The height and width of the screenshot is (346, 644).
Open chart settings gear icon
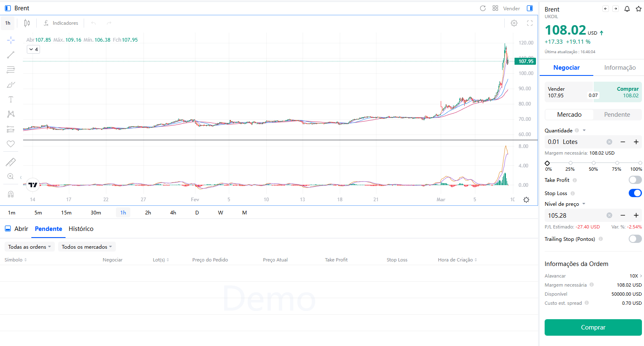coord(514,23)
